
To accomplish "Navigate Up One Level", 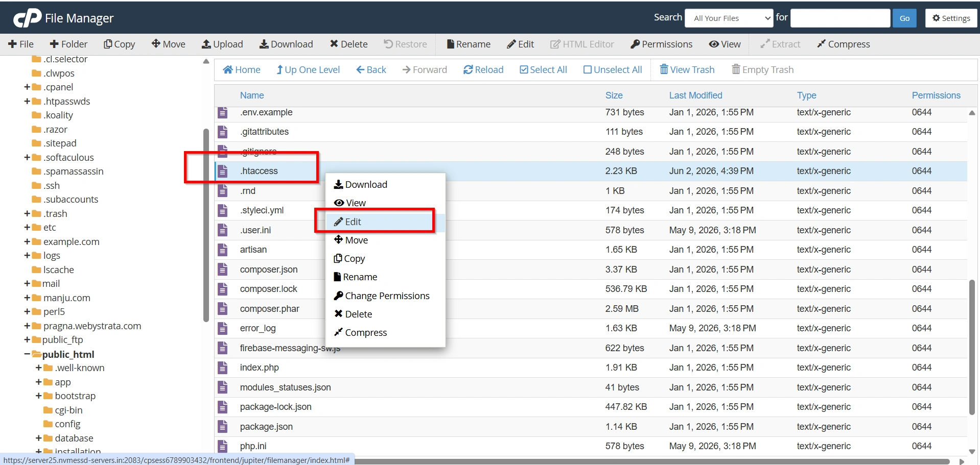I will coord(308,70).
